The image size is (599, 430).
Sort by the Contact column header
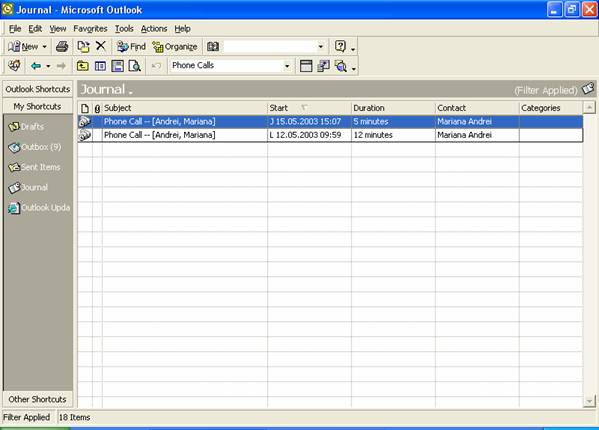point(477,108)
